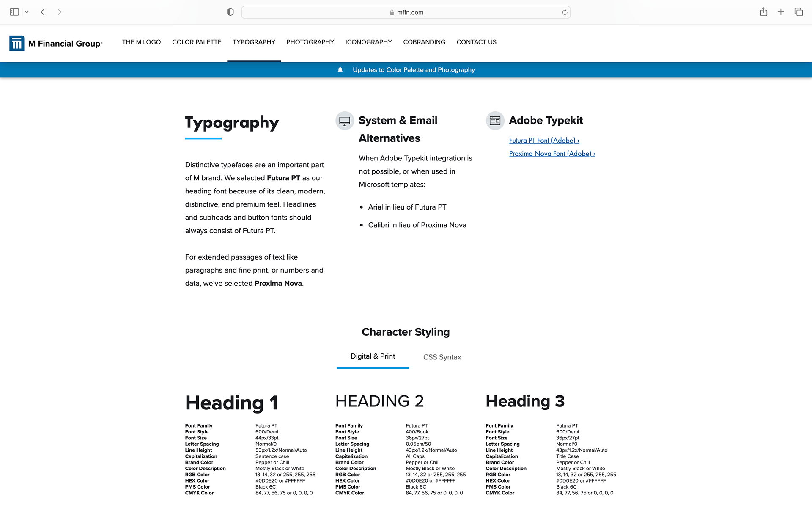Click the browser forward arrow
Viewport: 812px width, 508px height.
pos(59,12)
